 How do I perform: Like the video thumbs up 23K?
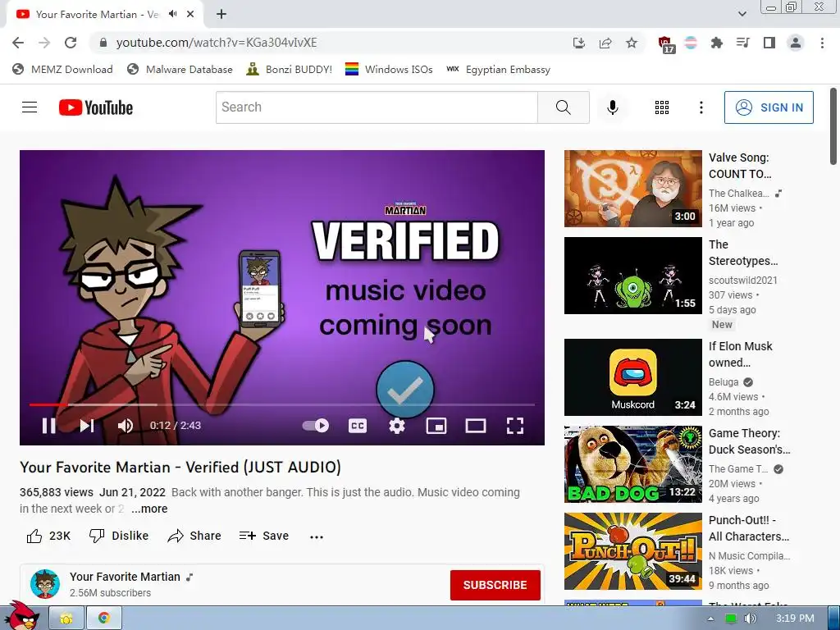(x=48, y=536)
